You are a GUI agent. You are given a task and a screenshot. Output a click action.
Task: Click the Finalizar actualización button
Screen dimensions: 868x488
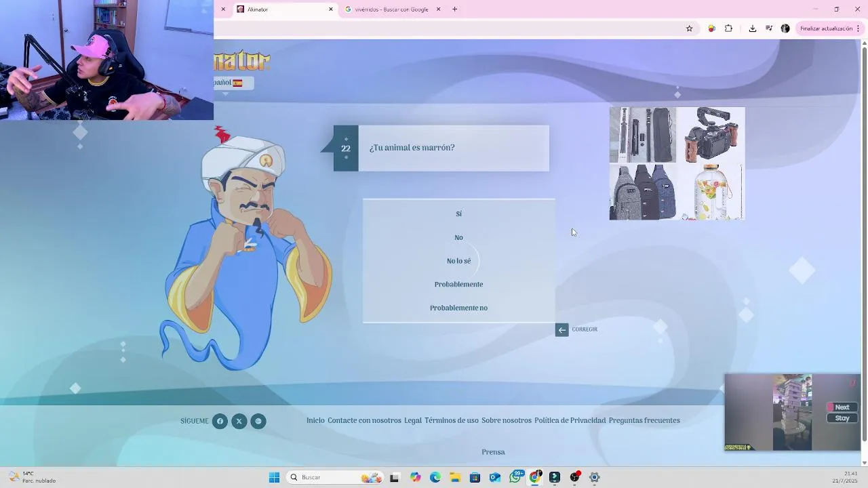pos(826,28)
